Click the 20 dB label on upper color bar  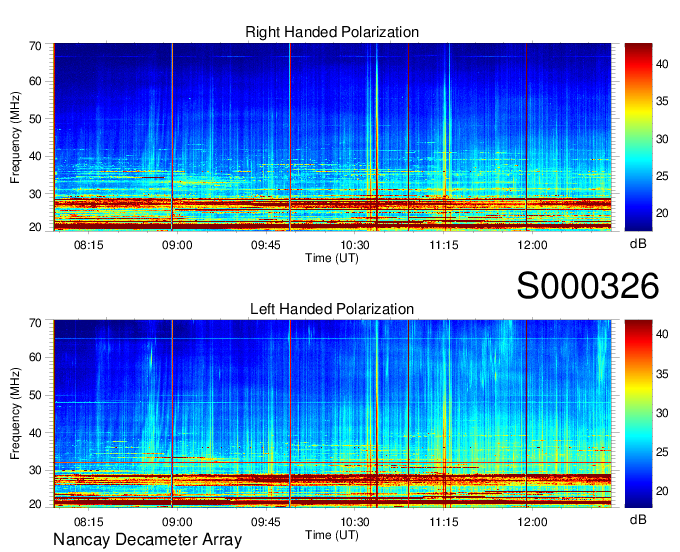tap(662, 213)
